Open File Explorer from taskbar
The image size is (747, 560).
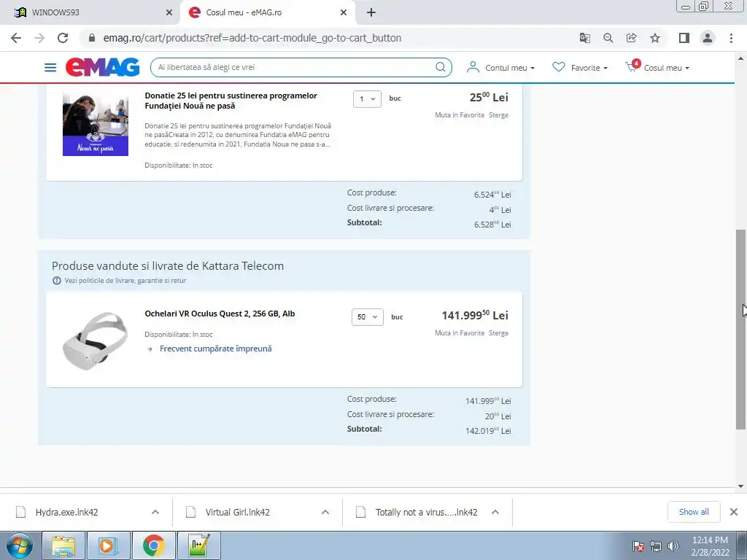tap(63, 545)
